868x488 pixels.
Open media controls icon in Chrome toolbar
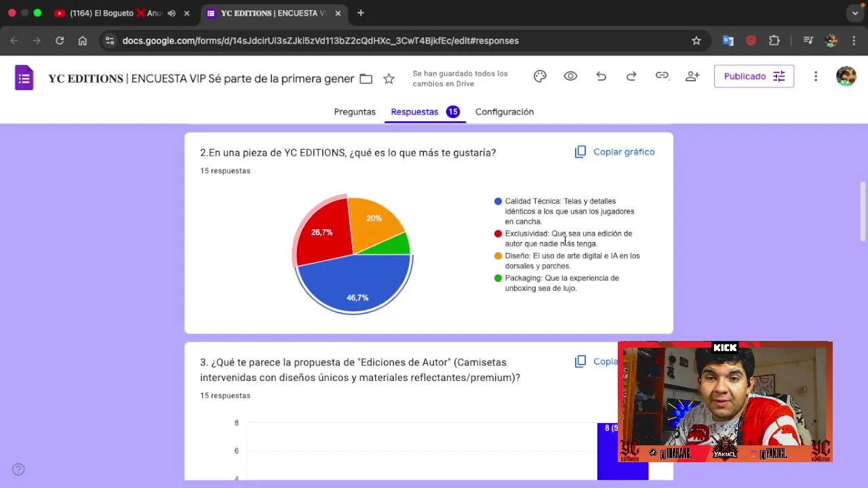coord(808,41)
